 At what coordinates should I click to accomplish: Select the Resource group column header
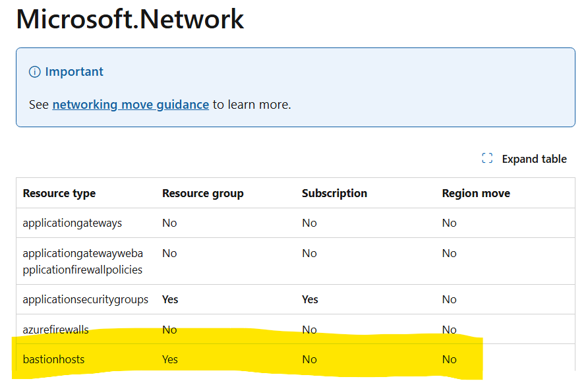(x=203, y=193)
